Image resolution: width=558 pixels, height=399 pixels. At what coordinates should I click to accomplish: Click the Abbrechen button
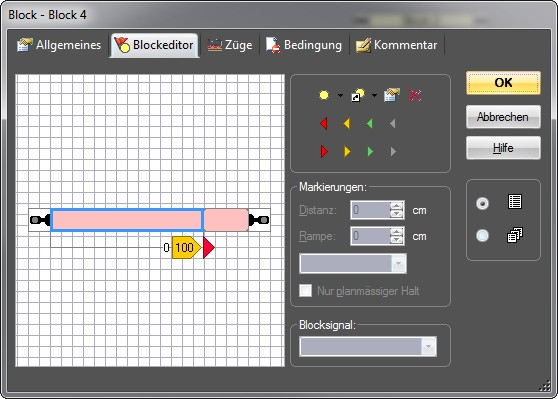point(503,117)
